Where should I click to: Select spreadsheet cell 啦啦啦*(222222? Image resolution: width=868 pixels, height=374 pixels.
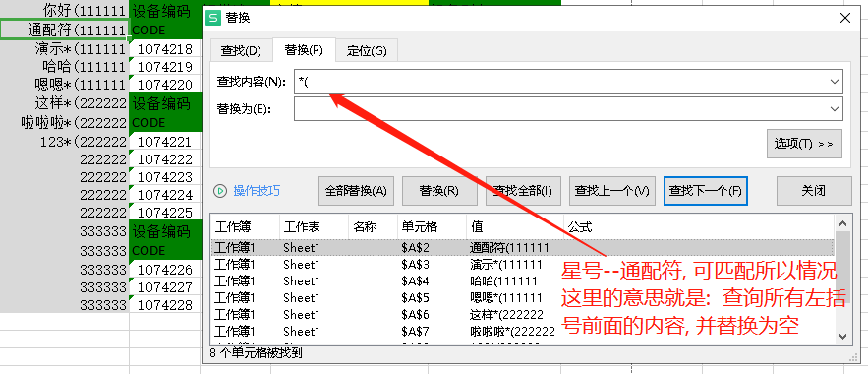pos(64,122)
